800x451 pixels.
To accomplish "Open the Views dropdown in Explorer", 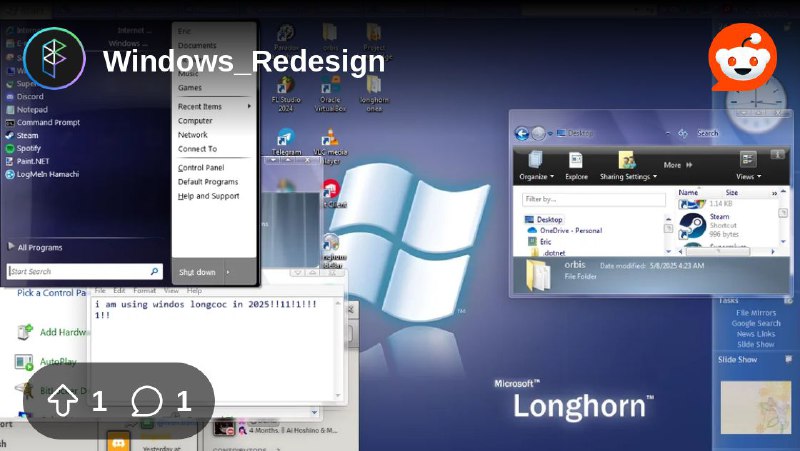I will [x=748, y=167].
